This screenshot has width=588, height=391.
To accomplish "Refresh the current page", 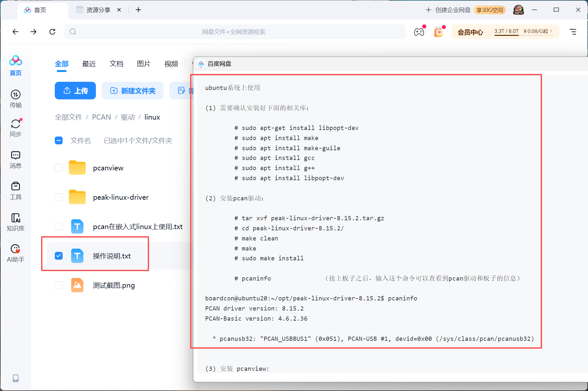I will point(52,32).
